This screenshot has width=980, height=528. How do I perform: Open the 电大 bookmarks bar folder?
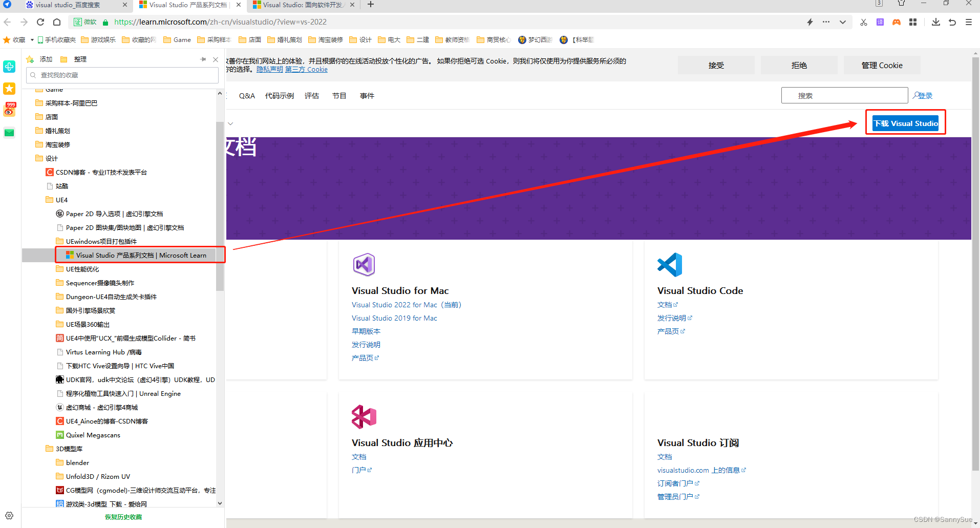click(x=389, y=39)
